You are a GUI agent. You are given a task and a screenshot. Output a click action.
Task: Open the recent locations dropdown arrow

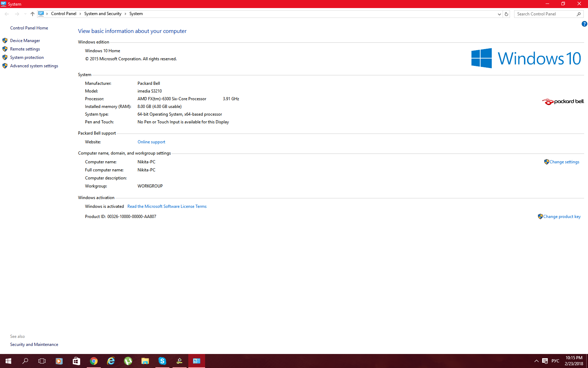tap(25, 14)
